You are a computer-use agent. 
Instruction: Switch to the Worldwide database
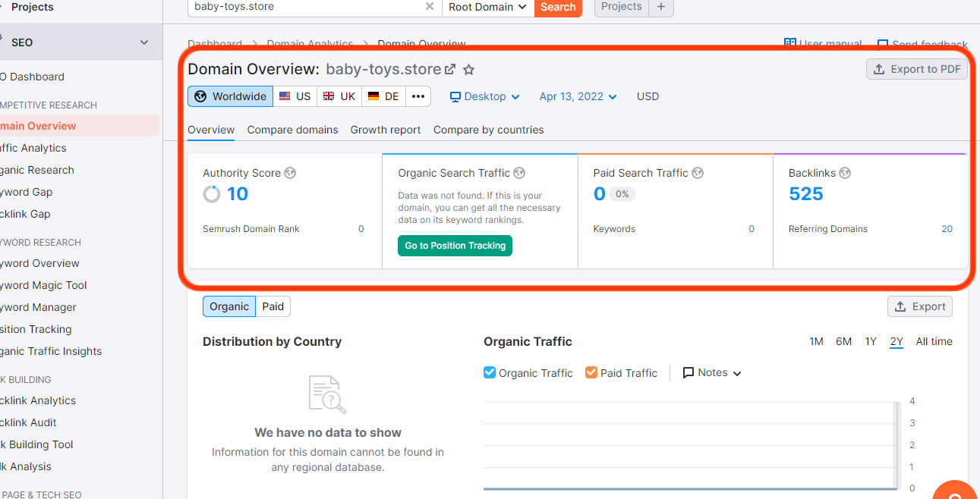pos(231,96)
